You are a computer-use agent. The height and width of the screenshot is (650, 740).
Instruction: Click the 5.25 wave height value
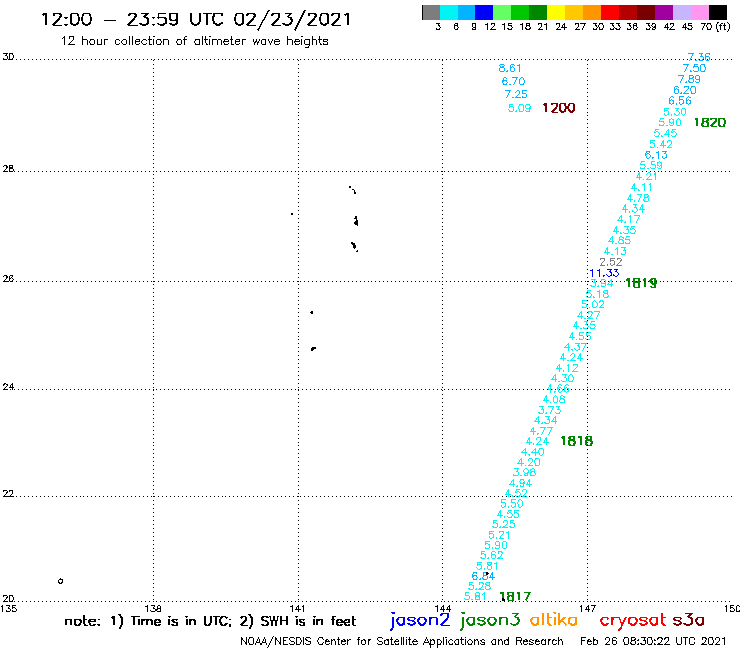(504, 524)
